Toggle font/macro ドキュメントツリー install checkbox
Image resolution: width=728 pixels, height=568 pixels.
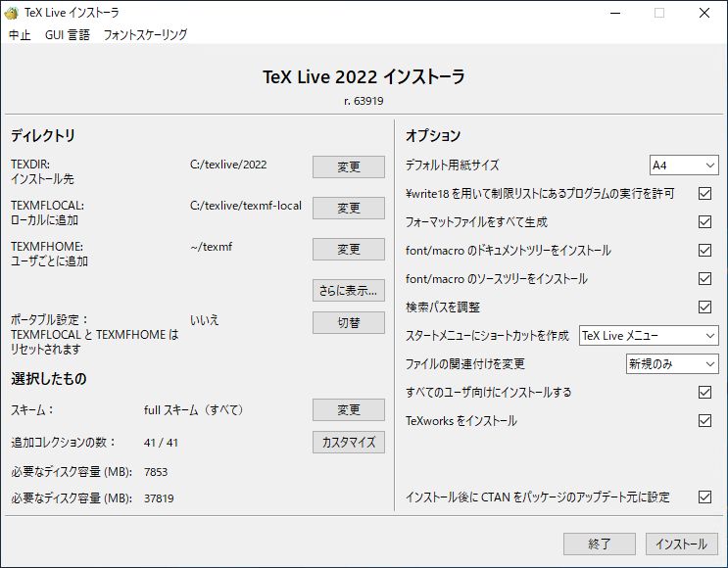tap(704, 250)
